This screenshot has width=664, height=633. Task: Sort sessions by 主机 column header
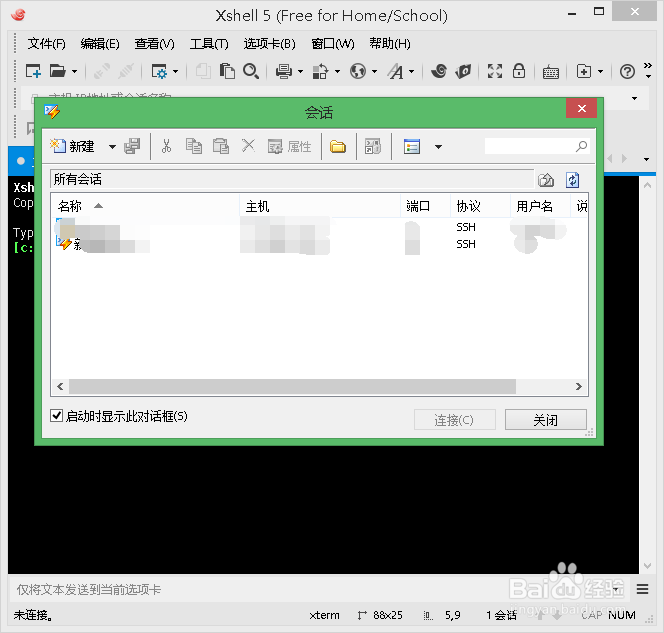coord(320,206)
